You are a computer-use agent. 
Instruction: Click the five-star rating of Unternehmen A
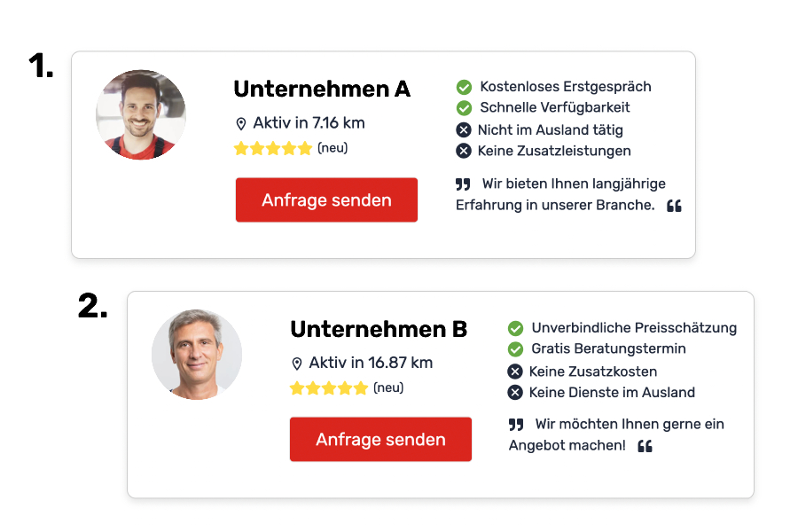(273, 149)
